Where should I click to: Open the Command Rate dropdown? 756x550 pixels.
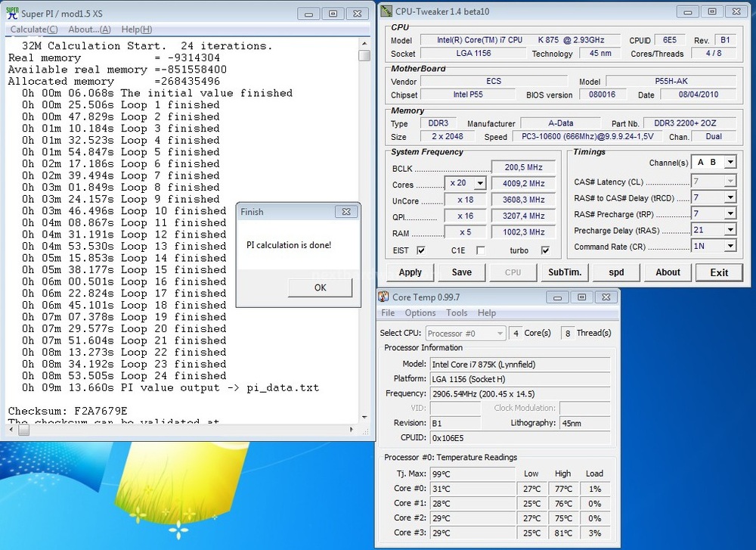click(x=730, y=246)
